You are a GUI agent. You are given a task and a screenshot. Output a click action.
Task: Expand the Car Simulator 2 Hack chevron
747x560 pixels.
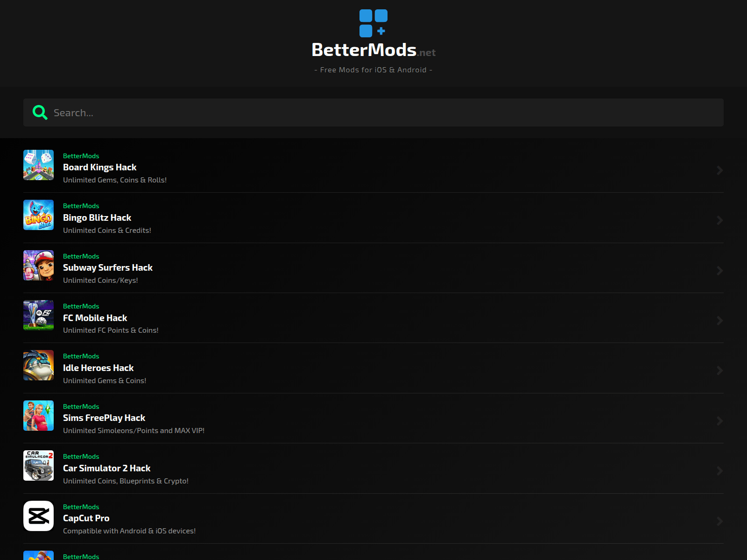click(719, 471)
